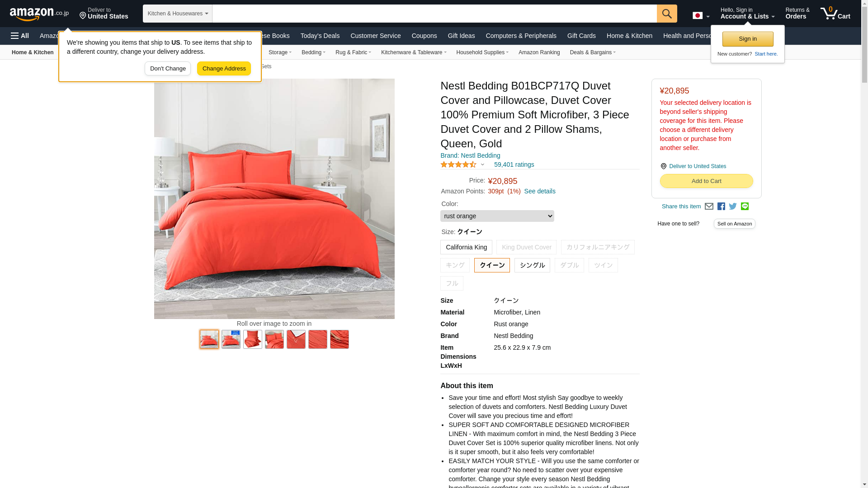The height and width of the screenshot is (488, 868).
Task: Open the All hamburger menu
Action: pos(20,36)
